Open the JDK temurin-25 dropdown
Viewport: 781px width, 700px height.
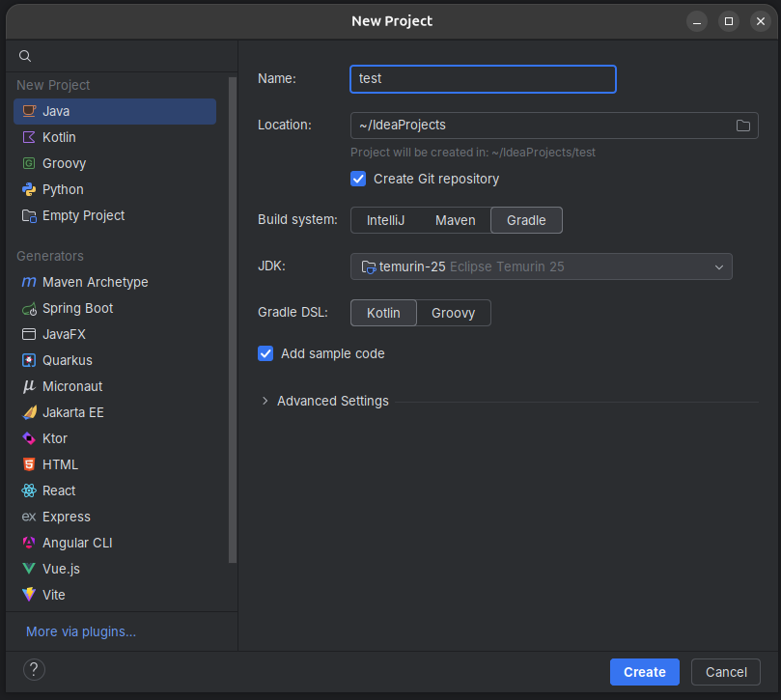tap(541, 266)
